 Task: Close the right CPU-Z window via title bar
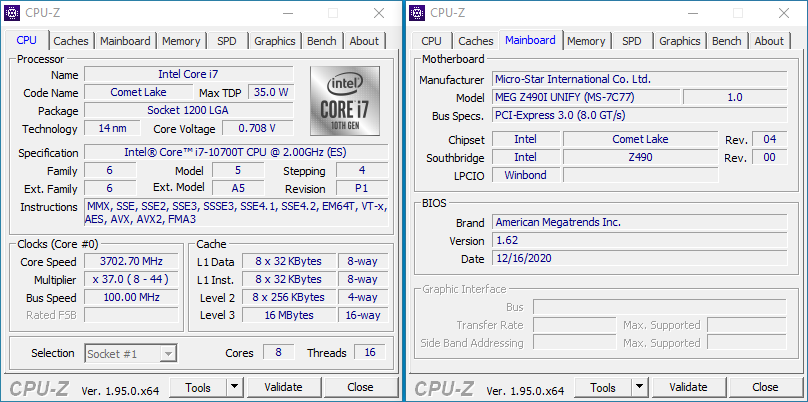click(783, 13)
